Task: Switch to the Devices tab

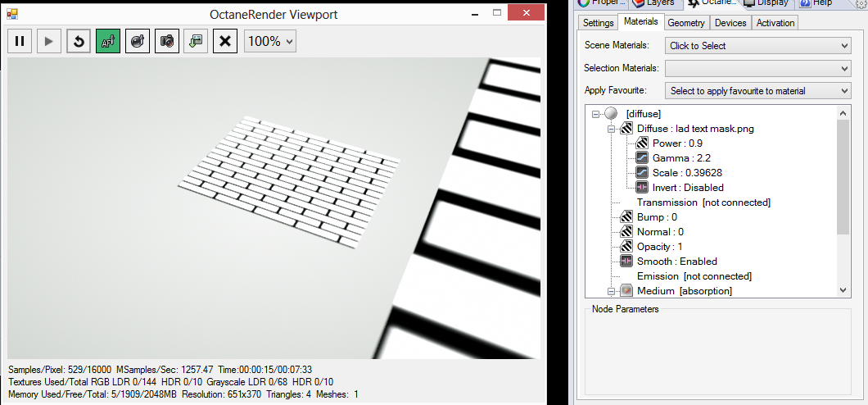Action: click(730, 23)
